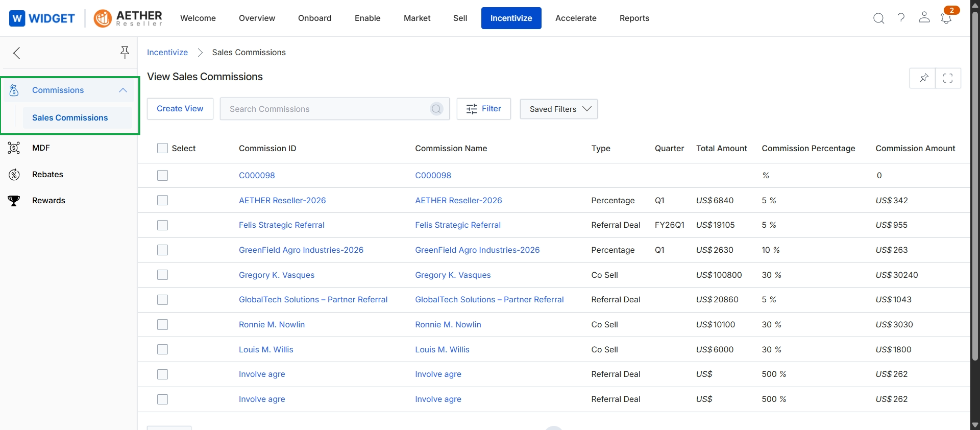Viewport: 980px width, 430px height.
Task: Click the Commission Percentage column header
Action: click(x=808, y=148)
